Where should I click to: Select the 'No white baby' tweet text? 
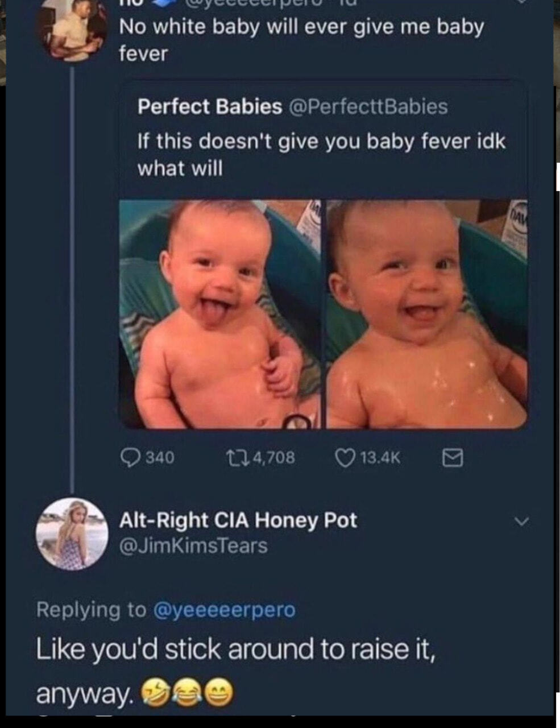pyautogui.click(x=301, y=40)
